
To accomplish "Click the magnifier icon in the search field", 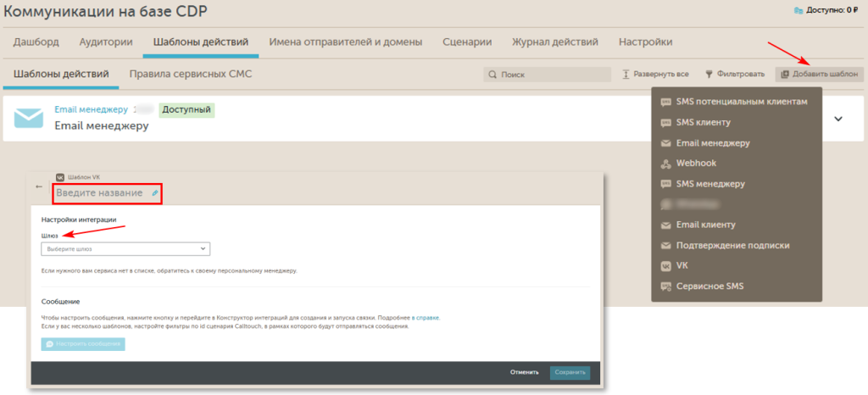I will click(492, 75).
